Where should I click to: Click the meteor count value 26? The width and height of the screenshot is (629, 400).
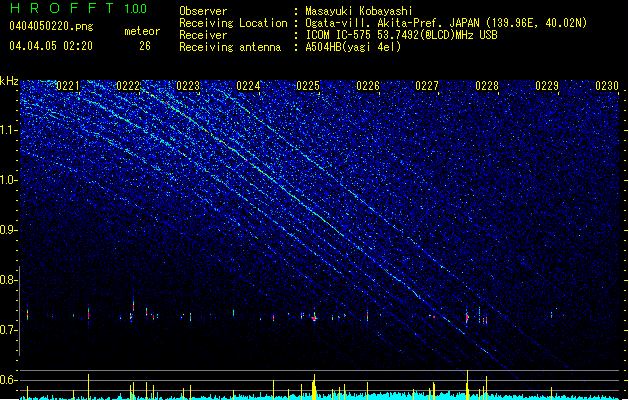[145, 46]
